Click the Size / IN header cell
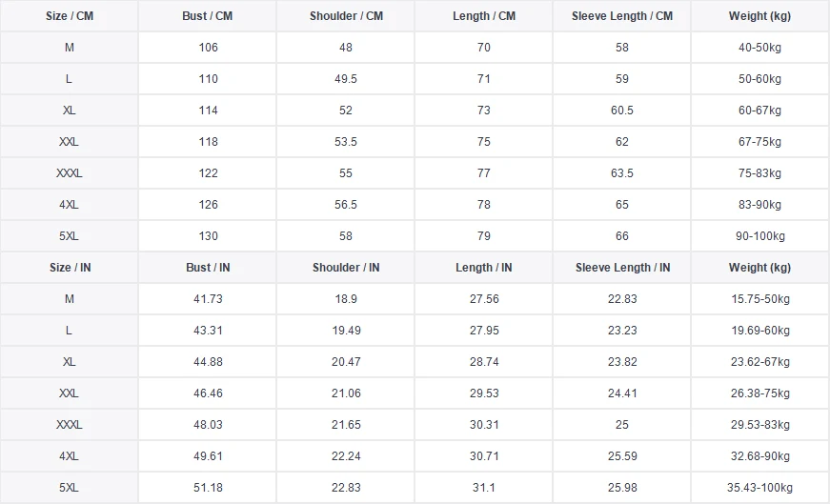The image size is (830, 504). point(70,268)
